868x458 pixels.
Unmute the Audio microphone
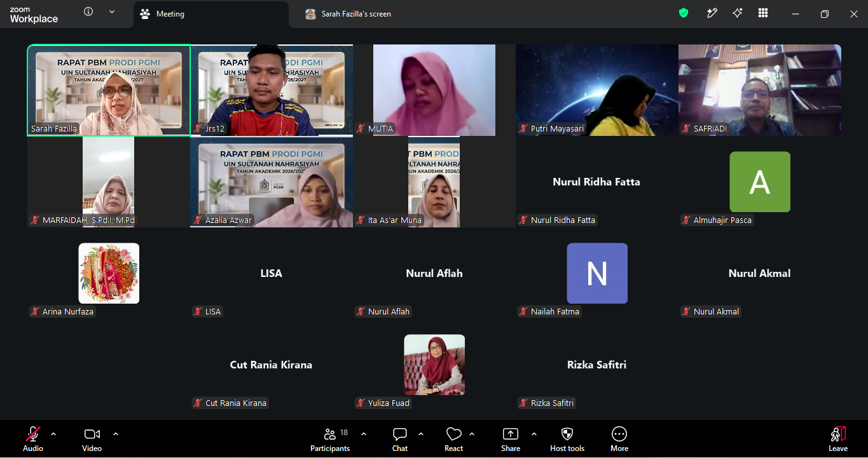click(x=33, y=434)
